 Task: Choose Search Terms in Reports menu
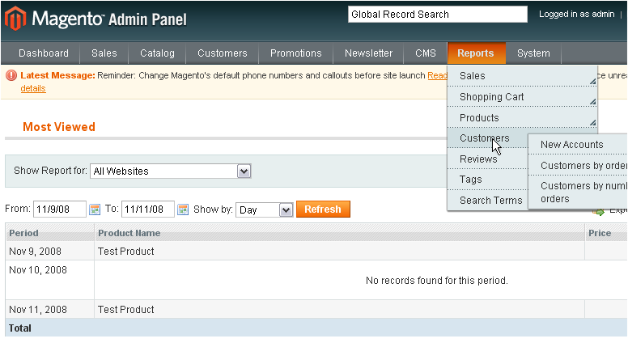point(490,201)
